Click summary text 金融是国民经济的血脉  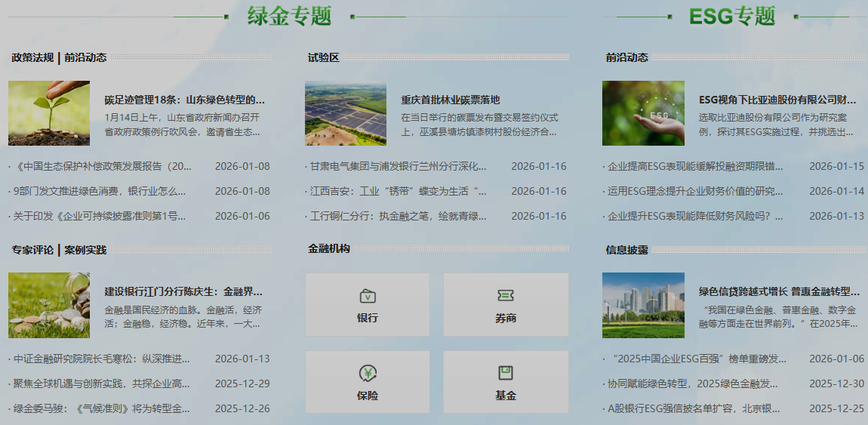[x=183, y=317]
